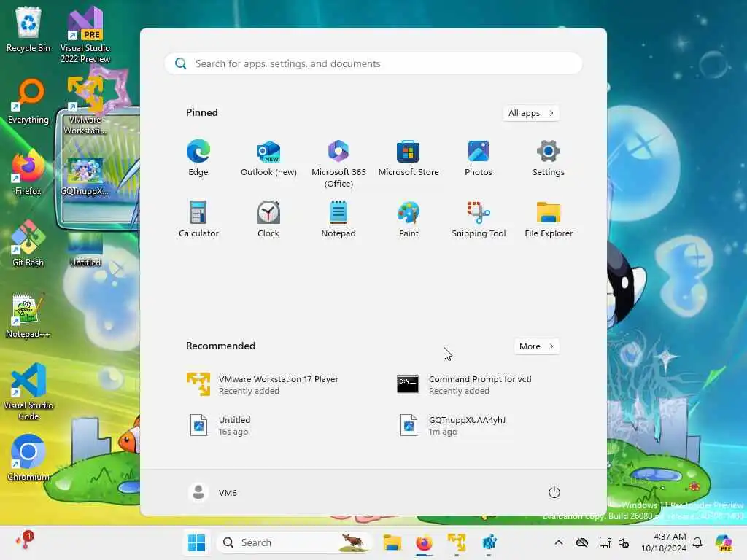747x560 pixels.
Task: Switch to the blue gear app on taskbar
Action: 489,542
